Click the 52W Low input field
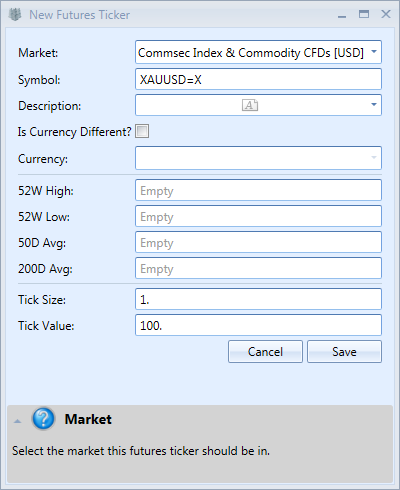Screen dimensions: 400x490 coord(258,216)
